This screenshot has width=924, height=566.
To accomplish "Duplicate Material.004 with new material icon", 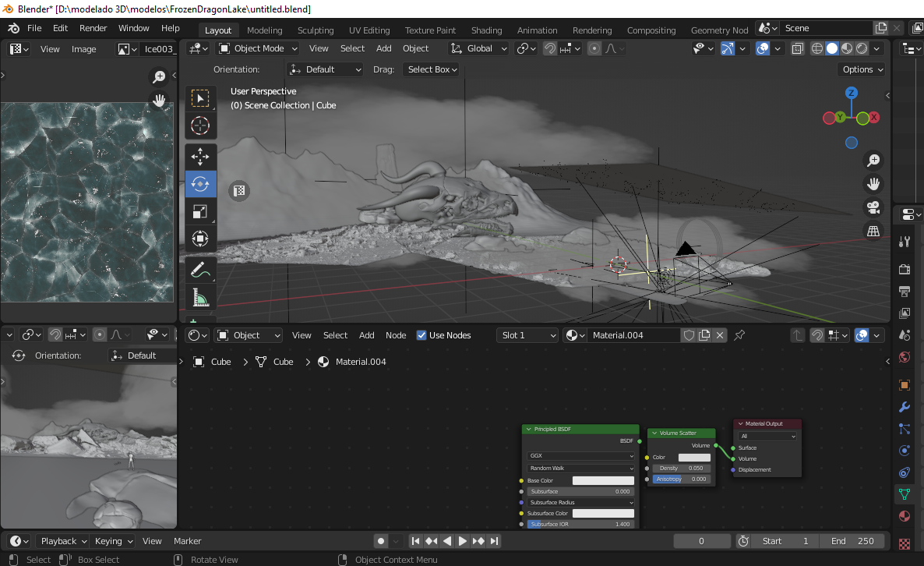I will [704, 335].
